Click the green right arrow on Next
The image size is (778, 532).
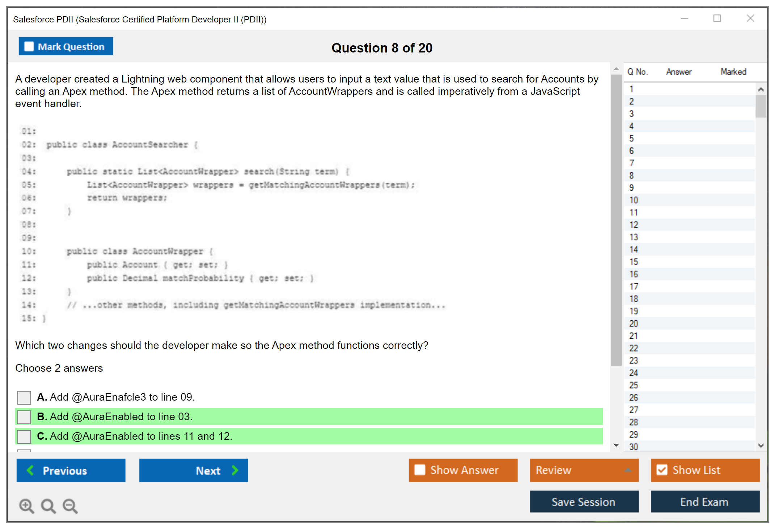pyautogui.click(x=235, y=470)
